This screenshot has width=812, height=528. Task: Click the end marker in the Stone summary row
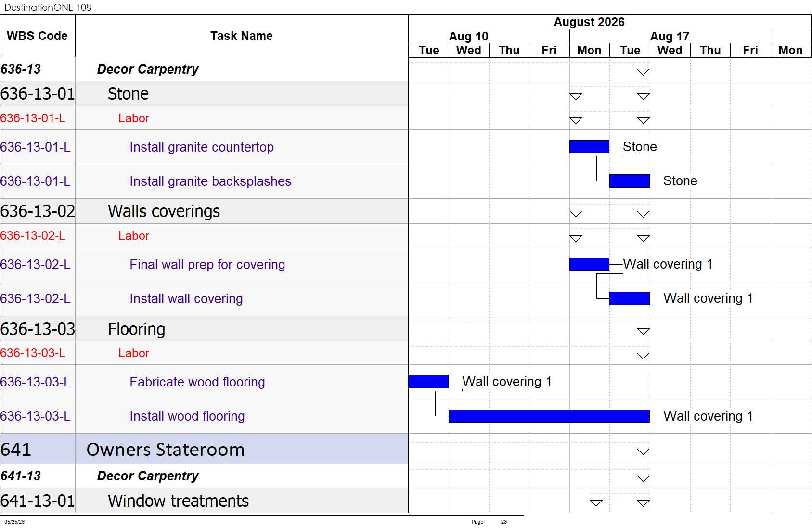tap(643, 96)
